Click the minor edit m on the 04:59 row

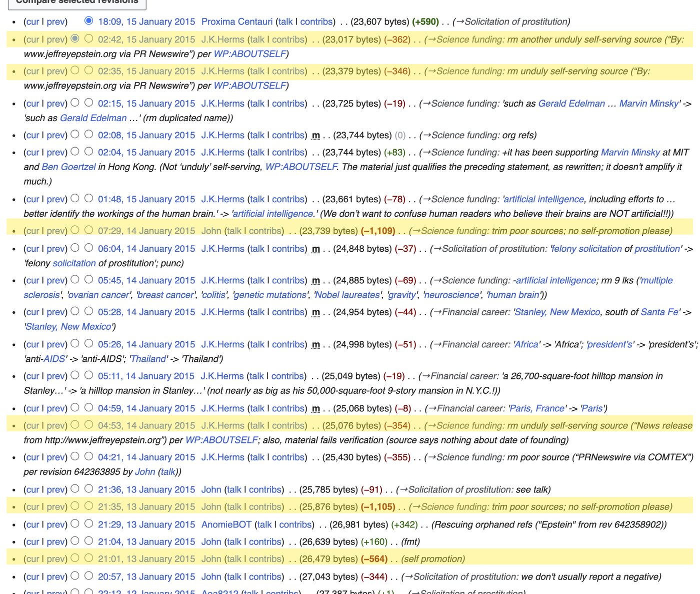[x=316, y=408]
